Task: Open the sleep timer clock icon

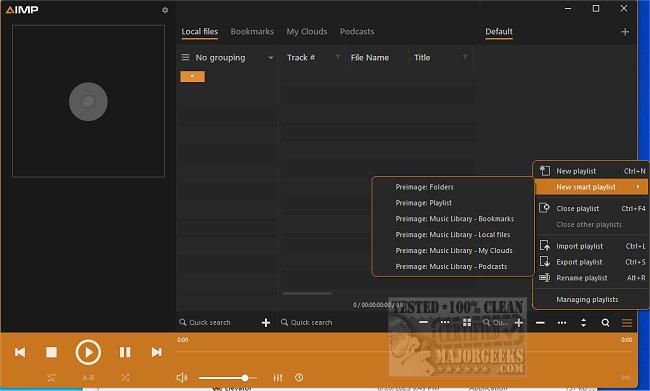Action: tap(299, 378)
